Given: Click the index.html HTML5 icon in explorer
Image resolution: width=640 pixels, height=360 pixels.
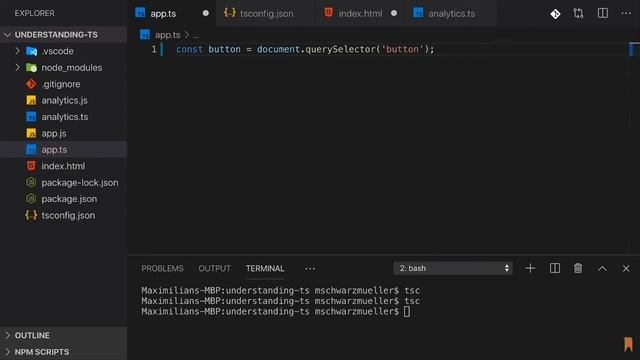Looking at the screenshot, I should coord(31,166).
